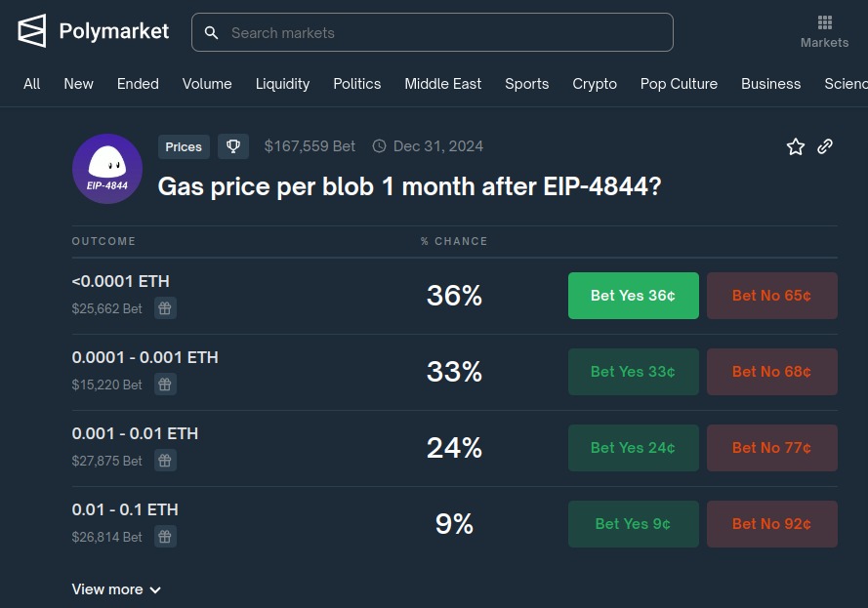This screenshot has height=608, width=868.
Task: Favorite this market with the star icon
Action: click(796, 146)
